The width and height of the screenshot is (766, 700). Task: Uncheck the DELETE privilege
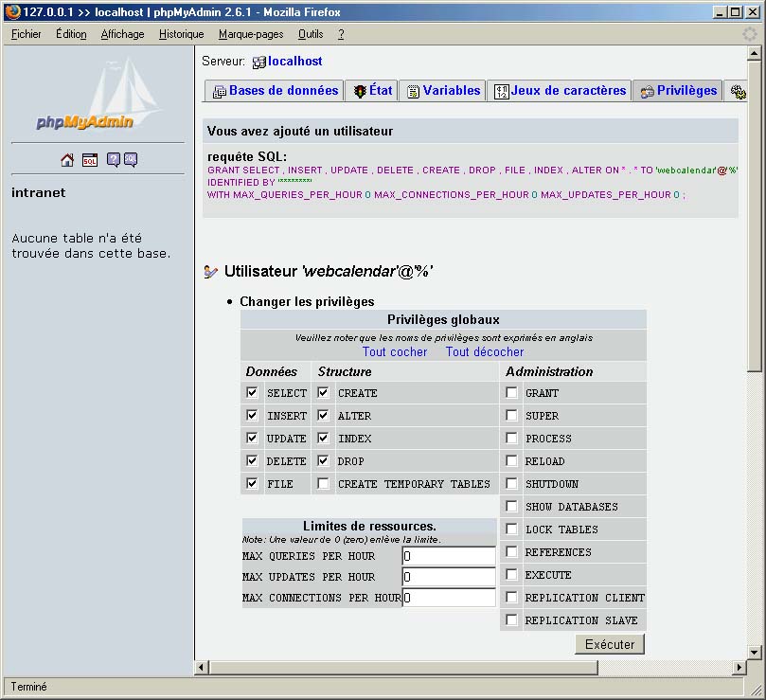[252, 460]
